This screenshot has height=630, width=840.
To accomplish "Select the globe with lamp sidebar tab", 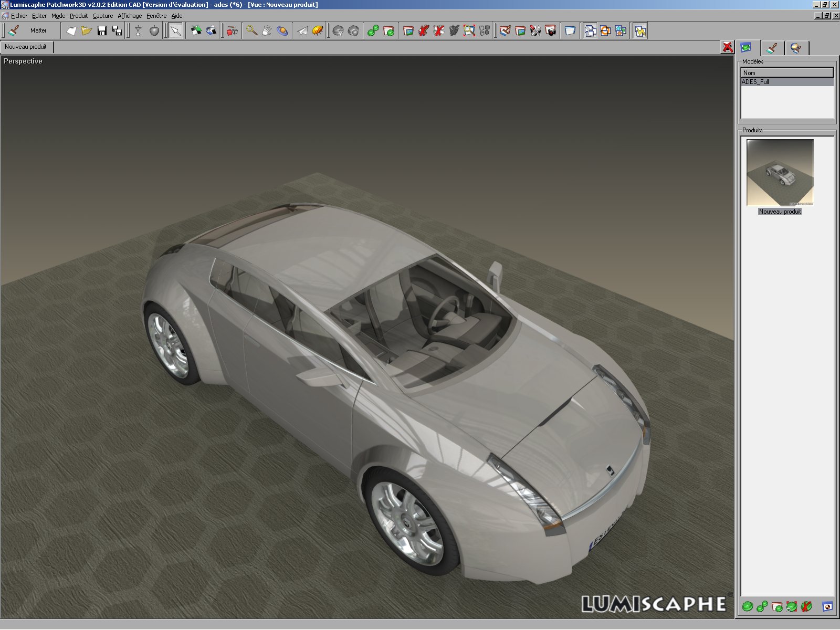I will pos(796,48).
